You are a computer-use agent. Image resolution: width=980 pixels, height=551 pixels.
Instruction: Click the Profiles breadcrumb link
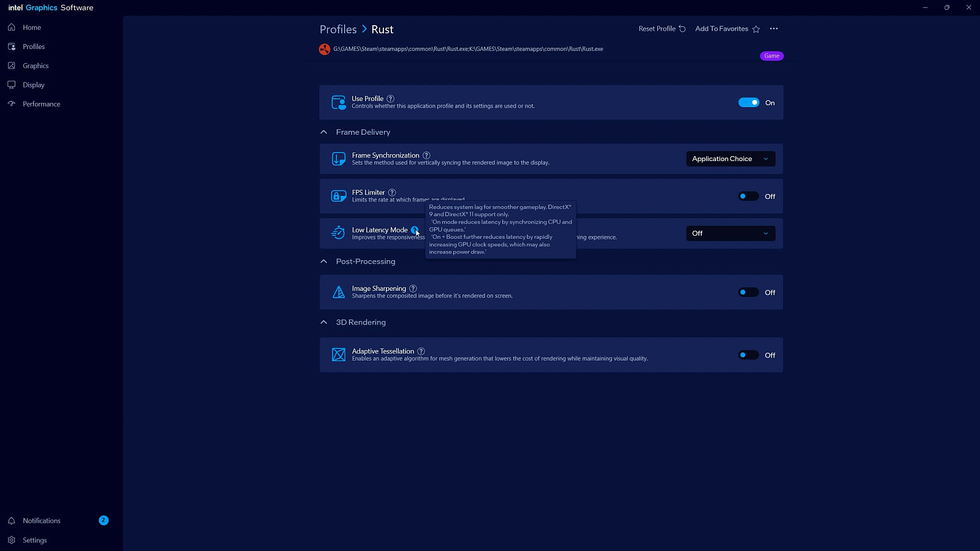point(338,29)
